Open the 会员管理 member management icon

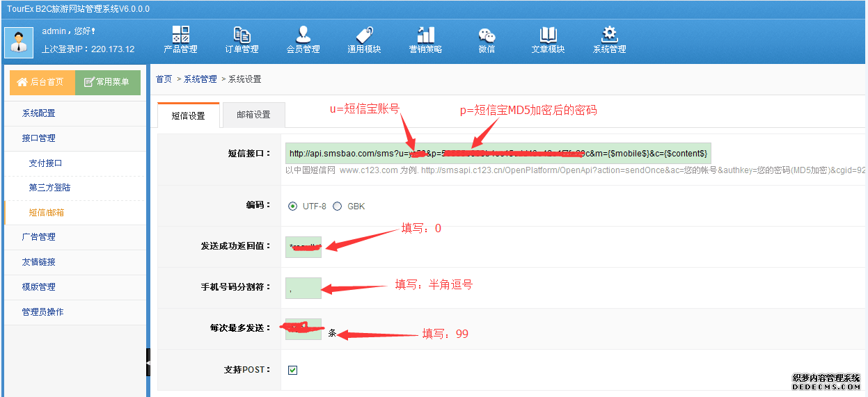(303, 35)
